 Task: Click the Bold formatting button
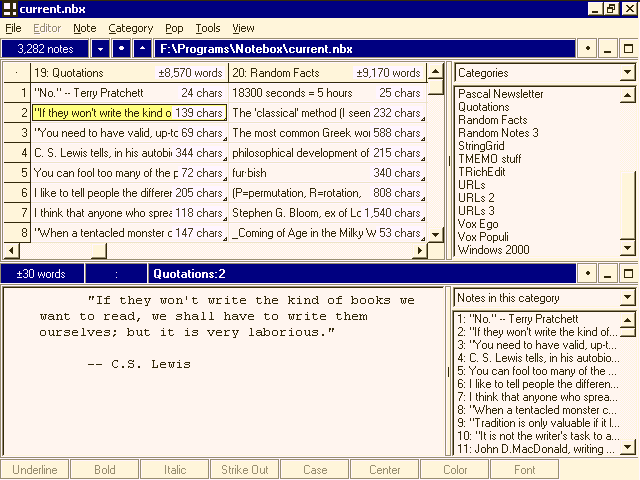[105, 470]
